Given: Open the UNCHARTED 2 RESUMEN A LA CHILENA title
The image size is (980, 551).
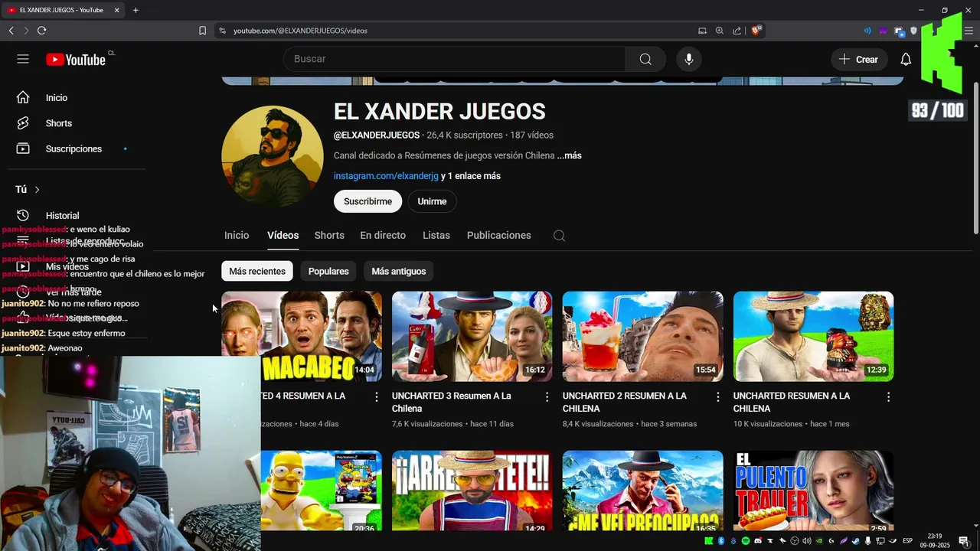Looking at the screenshot, I should [x=625, y=402].
